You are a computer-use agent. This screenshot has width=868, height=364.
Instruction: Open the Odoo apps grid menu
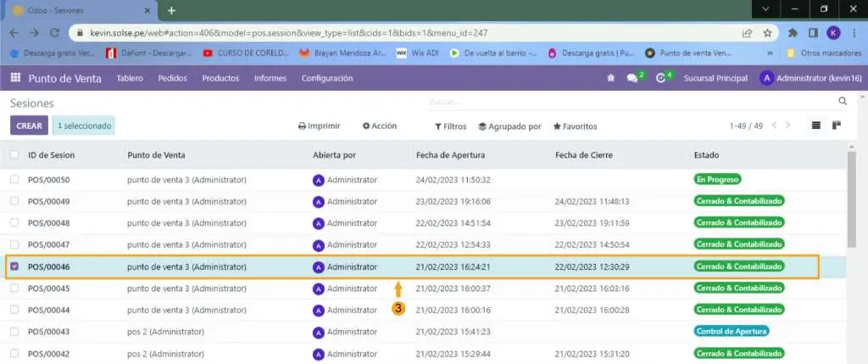pos(15,78)
